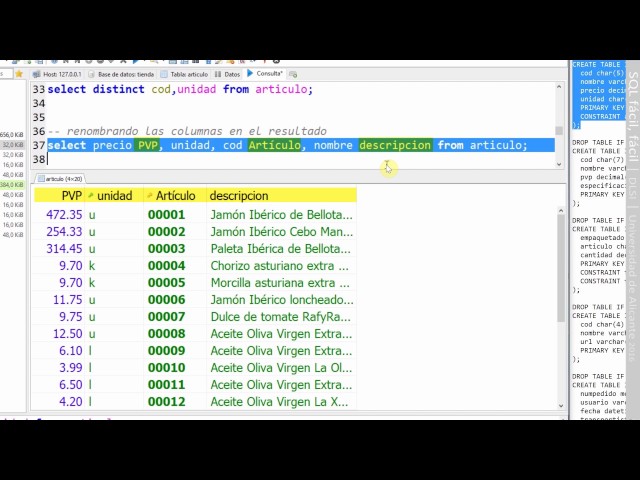The height and width of the screenshot is (480, 640).
Task: Click the Dulce de tomate RafyRa row
Action: point(281,317)
